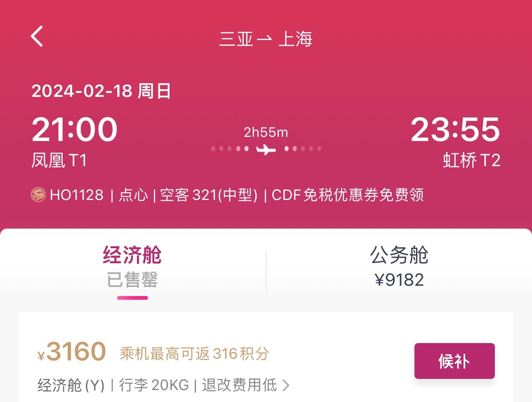The image size is (532, 402).
Task: Open the CDF免税优惠券免费领 offer link
Action: [x=348, y=195]
